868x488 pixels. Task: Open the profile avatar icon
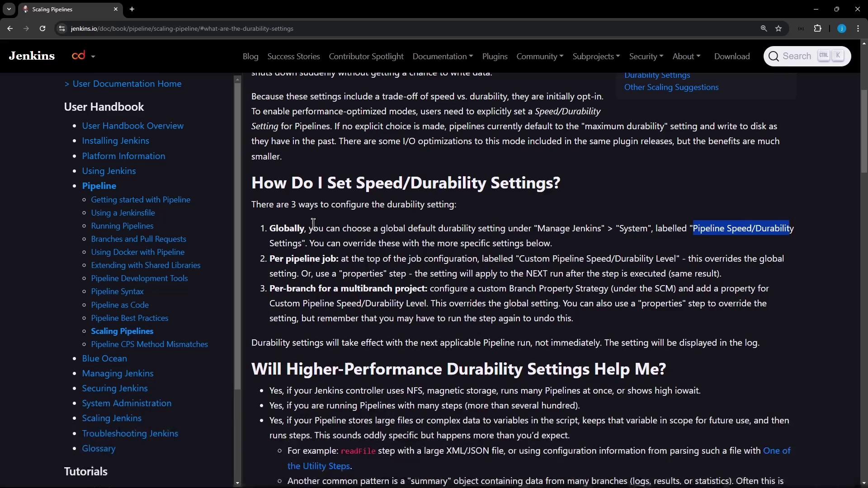pyautogui.click(x=841, y=28)
